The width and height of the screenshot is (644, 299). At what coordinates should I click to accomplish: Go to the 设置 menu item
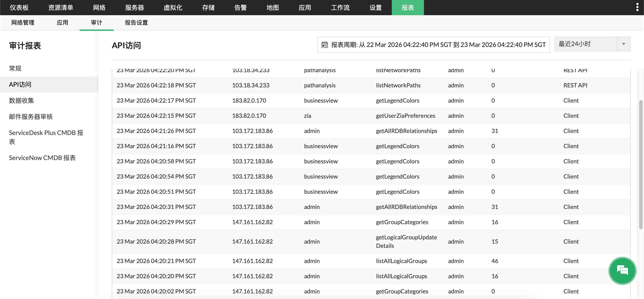tap(375, 8)
